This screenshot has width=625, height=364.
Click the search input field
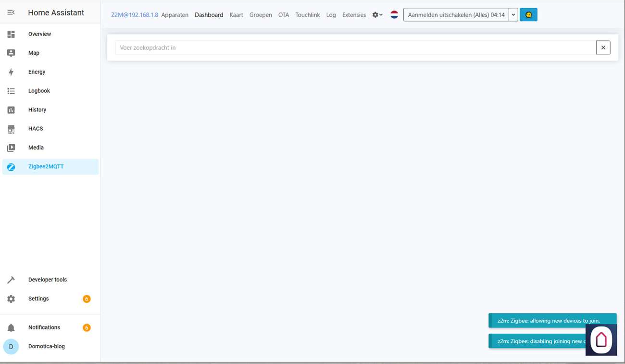355,48
